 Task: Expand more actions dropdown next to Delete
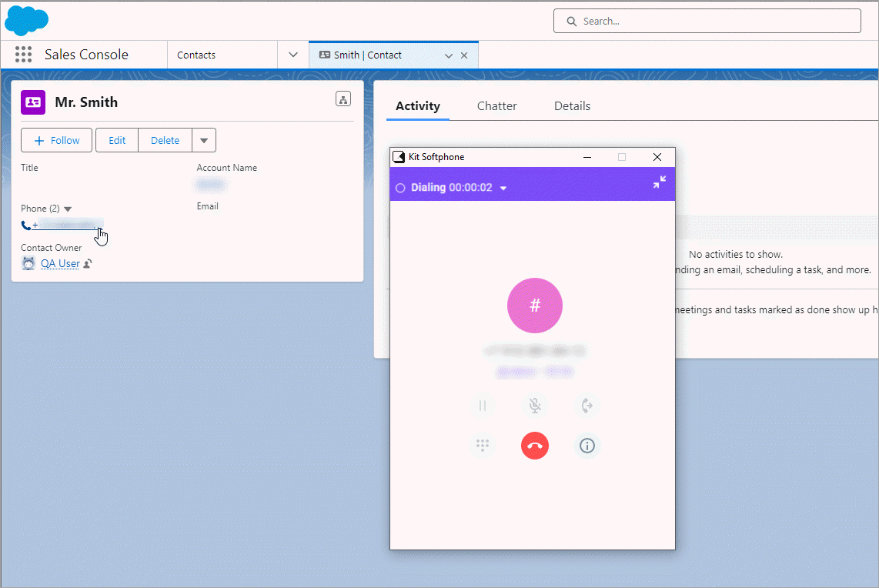tap(204, 140)
